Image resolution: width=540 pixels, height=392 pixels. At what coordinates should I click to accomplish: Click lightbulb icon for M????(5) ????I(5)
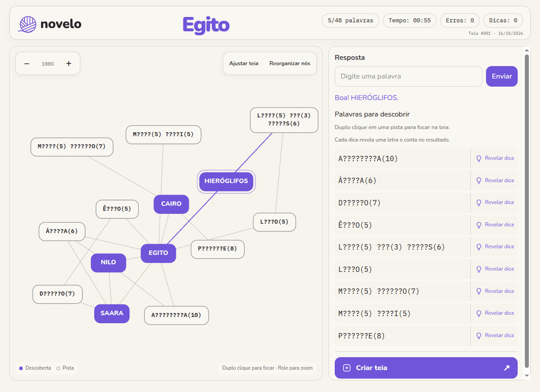[x=479, y=313]
